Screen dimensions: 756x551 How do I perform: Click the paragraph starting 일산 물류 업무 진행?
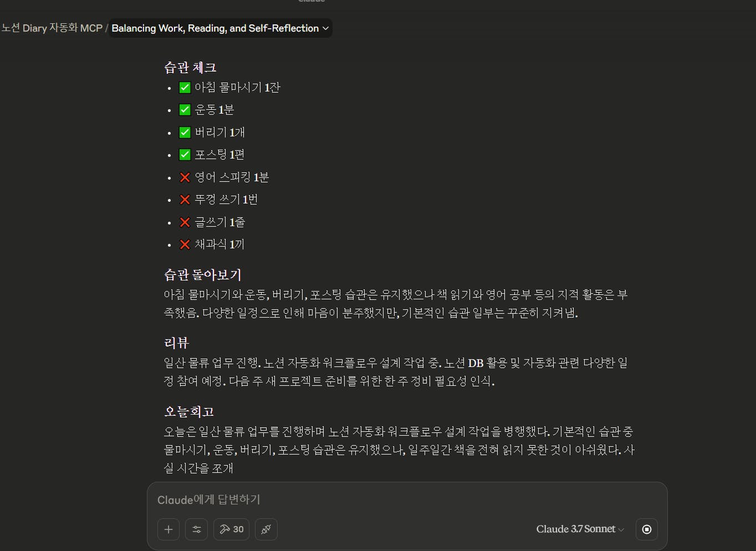pos(396,372)
